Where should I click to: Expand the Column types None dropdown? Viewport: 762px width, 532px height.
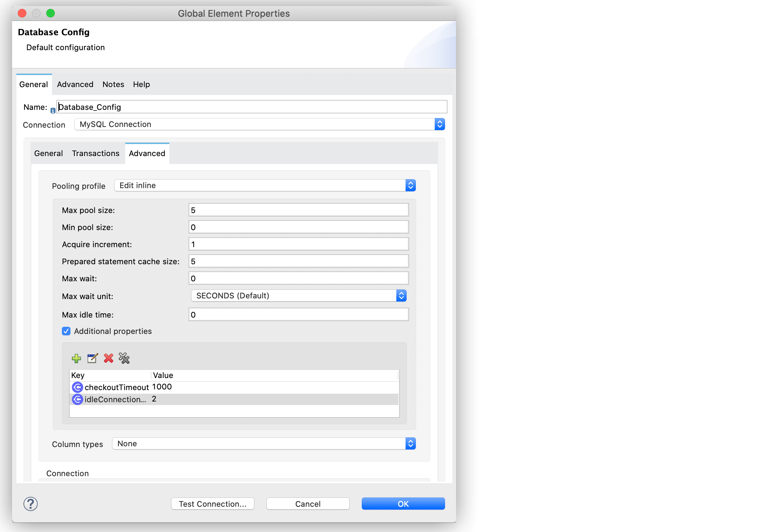tap(411, 443)
